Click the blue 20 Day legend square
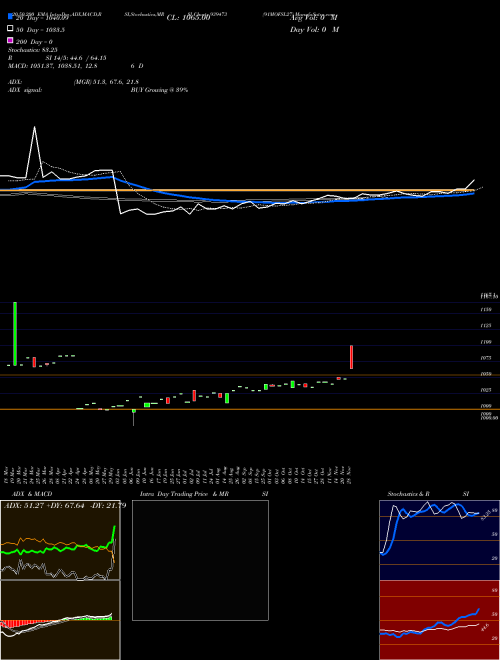Viewport: 500px width, 660px height. pos(10,17)
